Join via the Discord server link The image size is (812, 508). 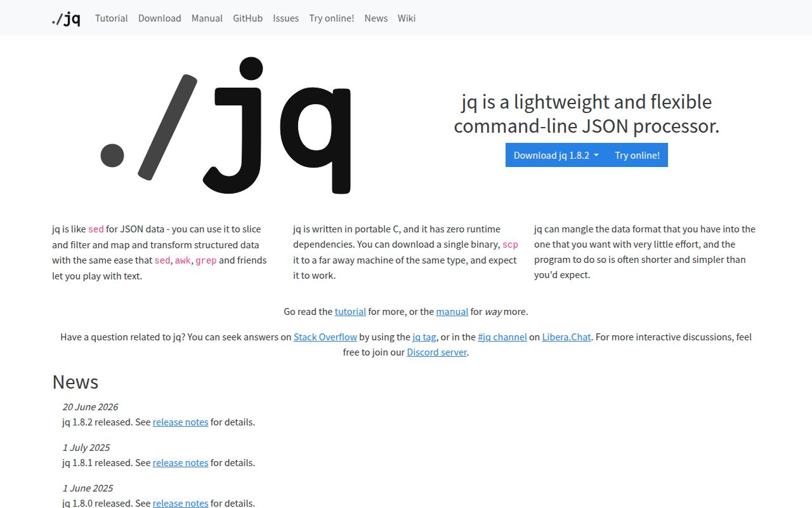click(437, 352)
